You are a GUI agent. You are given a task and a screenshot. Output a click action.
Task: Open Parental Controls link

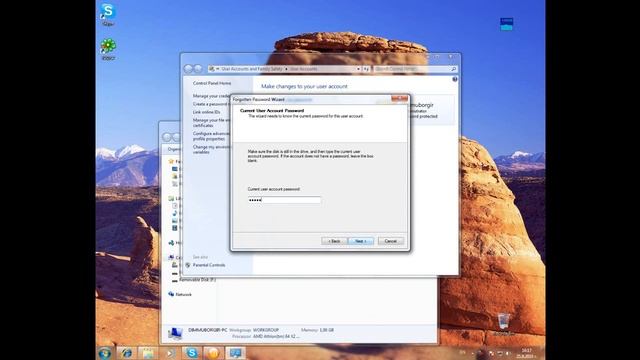click(209, 265)
